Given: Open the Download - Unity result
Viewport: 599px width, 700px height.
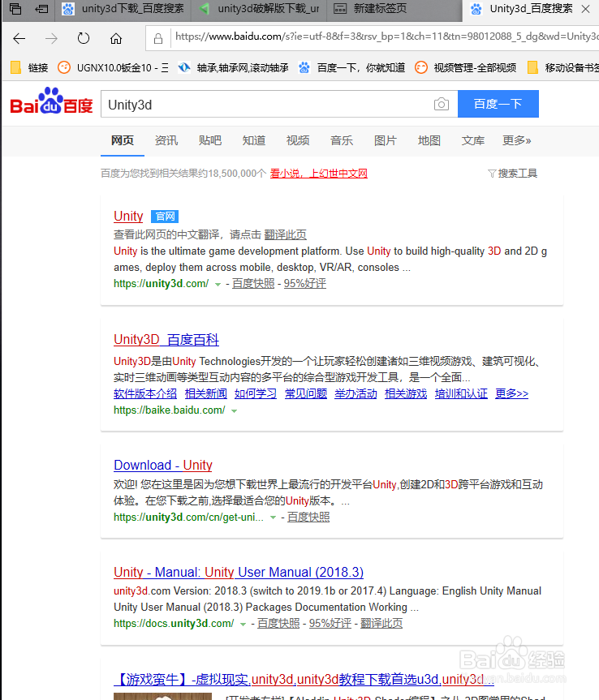Looking at the screenshot, I should click(x=163, y=465).
